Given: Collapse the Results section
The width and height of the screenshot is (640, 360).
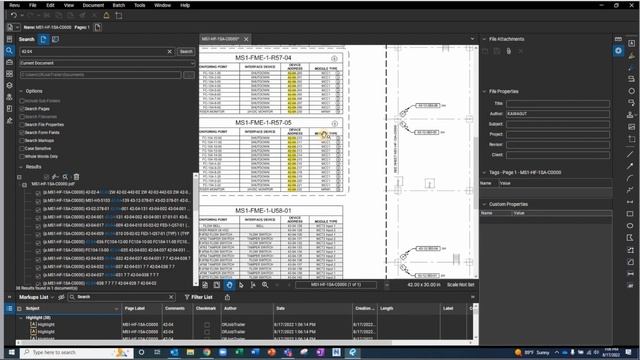Looking at the screenshot, I should click(x=21, y=167).
